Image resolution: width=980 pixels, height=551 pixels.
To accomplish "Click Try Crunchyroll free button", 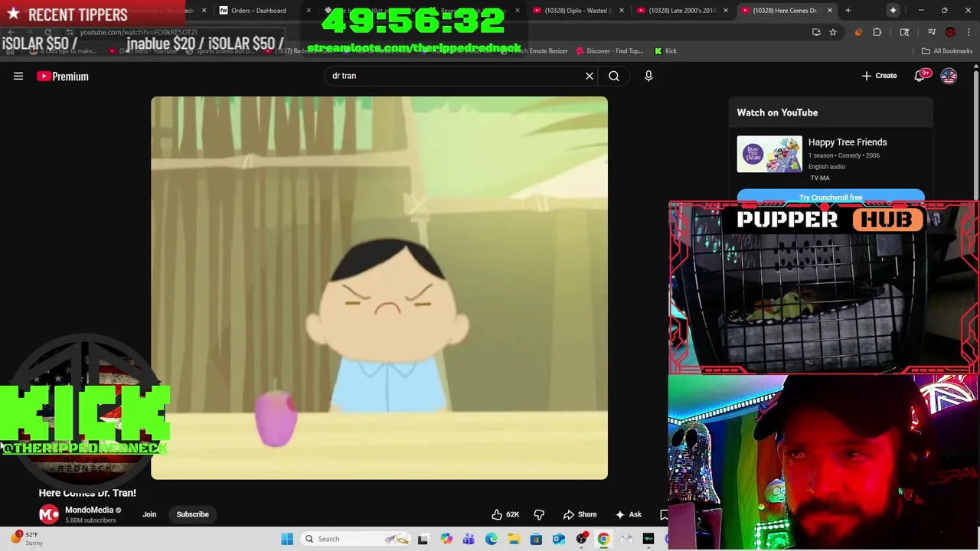I will (831, 197).
